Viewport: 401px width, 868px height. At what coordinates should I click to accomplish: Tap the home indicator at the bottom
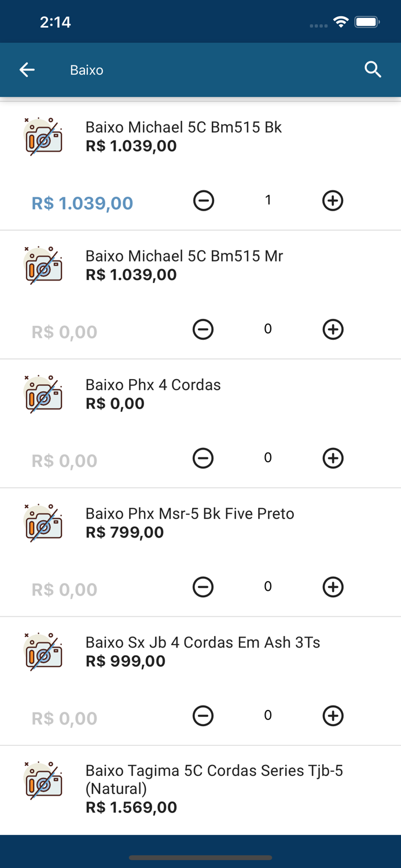(200, 858)
